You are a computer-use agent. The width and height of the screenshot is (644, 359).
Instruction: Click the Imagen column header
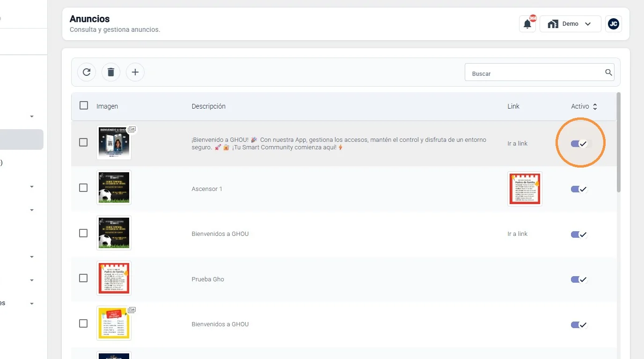coord(107,107)
